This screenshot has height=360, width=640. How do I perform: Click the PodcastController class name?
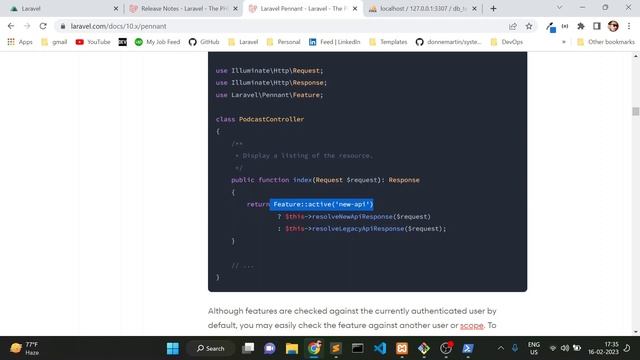tap(271, 119)
